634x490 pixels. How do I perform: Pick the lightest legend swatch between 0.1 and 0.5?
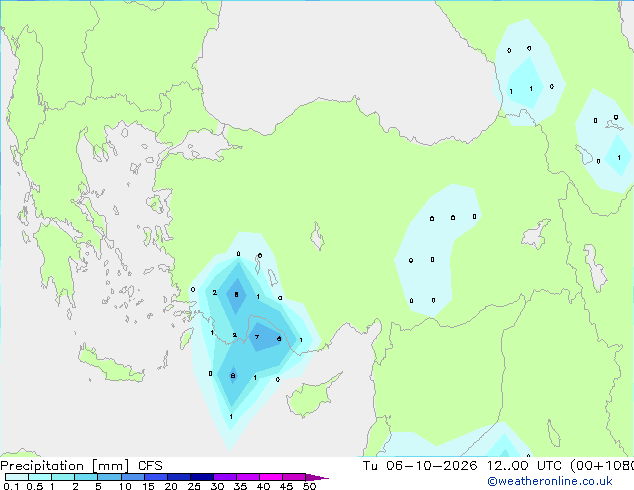(17, 477)
